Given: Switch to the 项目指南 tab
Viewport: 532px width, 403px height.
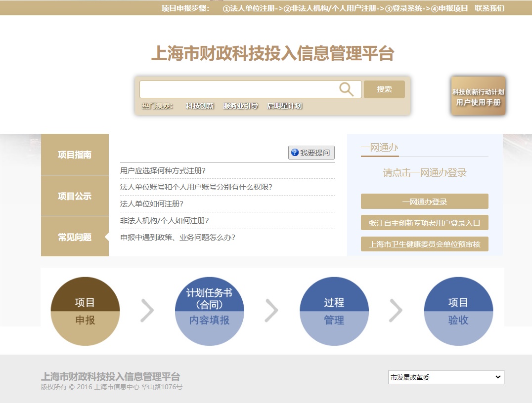Looking at the screenshot, I should click(x=75, y=155).
